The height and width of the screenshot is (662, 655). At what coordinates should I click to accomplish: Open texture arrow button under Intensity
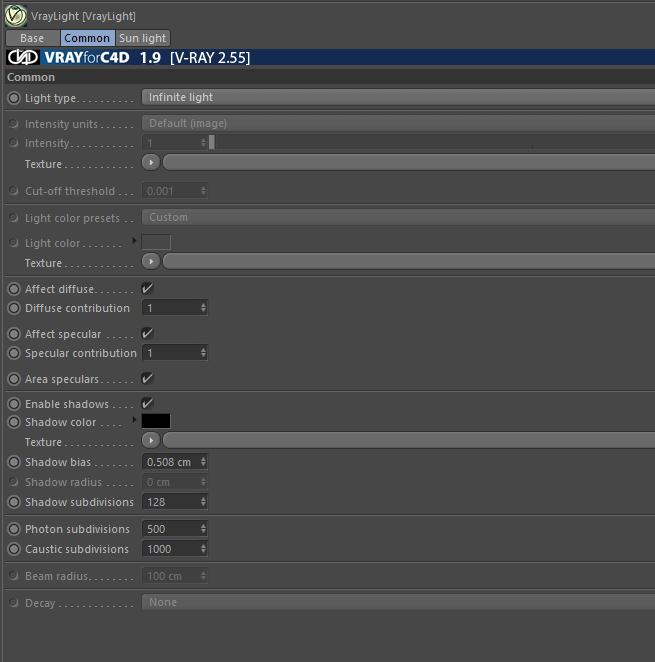coord(151,163)
